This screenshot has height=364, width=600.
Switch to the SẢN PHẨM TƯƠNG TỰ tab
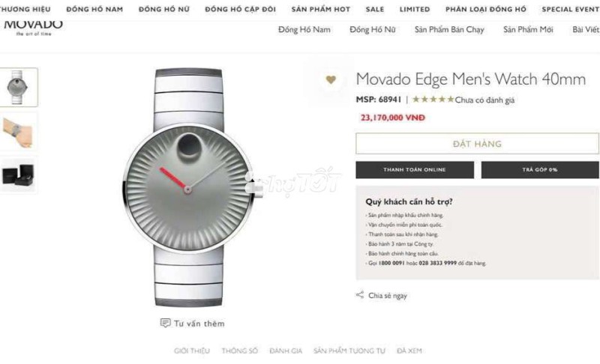tap(349, 351)
